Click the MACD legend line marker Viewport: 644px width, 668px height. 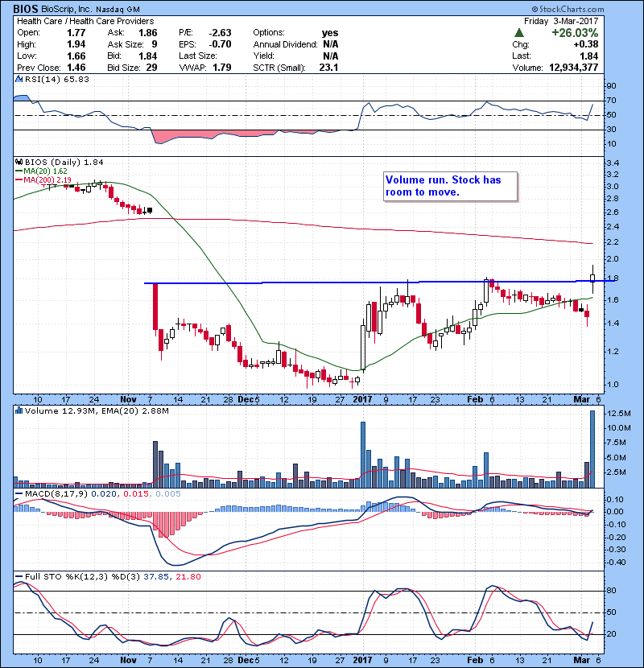click(19, 494)
